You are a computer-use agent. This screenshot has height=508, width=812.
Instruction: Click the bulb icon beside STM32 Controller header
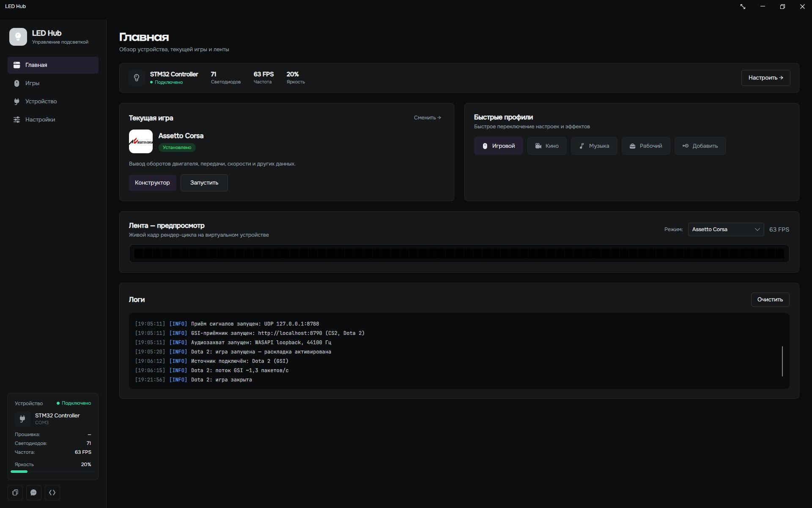pyautogui.click(x=137, y=78)
